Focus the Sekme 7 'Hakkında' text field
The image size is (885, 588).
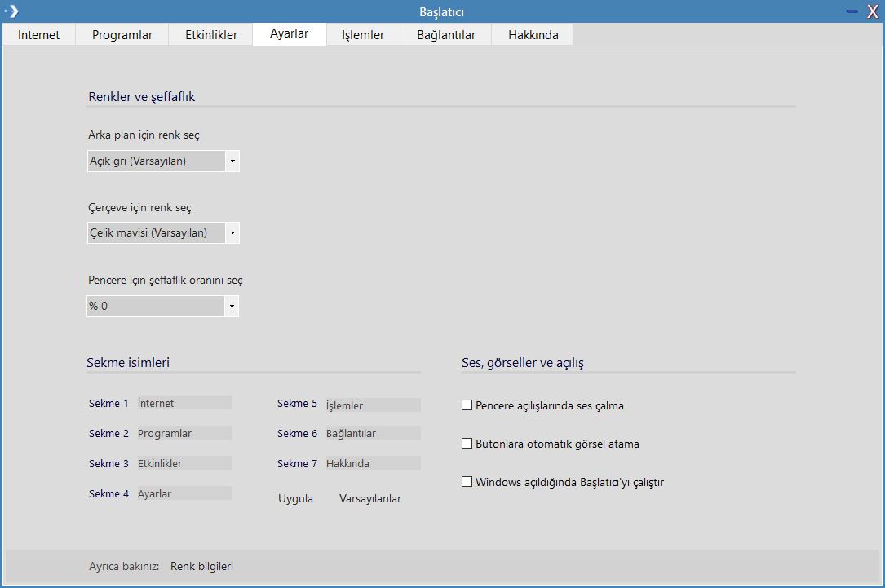point(373,463)
